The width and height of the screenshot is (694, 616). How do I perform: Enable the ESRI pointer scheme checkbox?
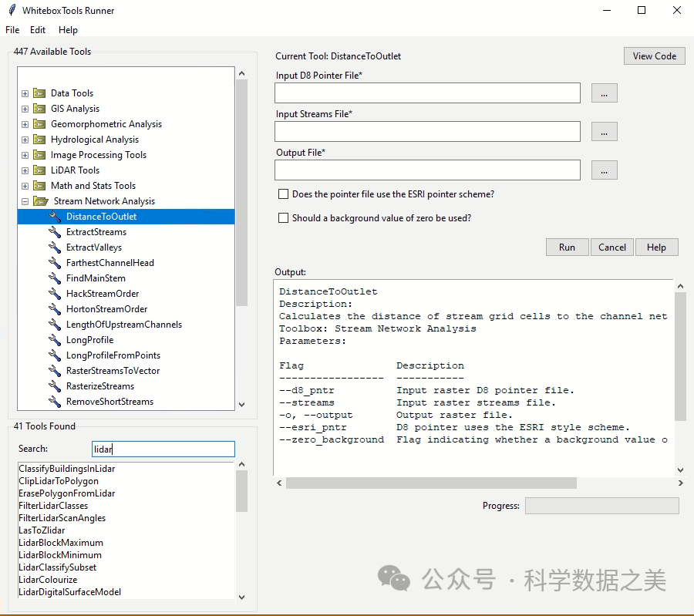click(x=284, y=194)
